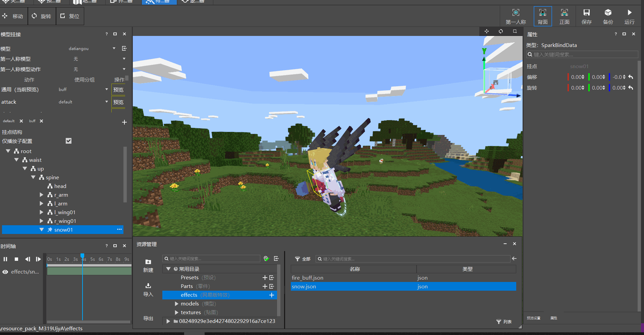Screen dimensions: 644x335
Task: Open the buff group dropdown for 通用
Action: (107, 89)
